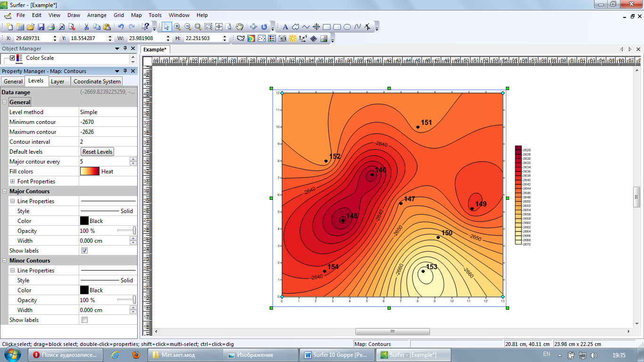
Task: Activate the Pan hand tool
Action: [239, 27]
